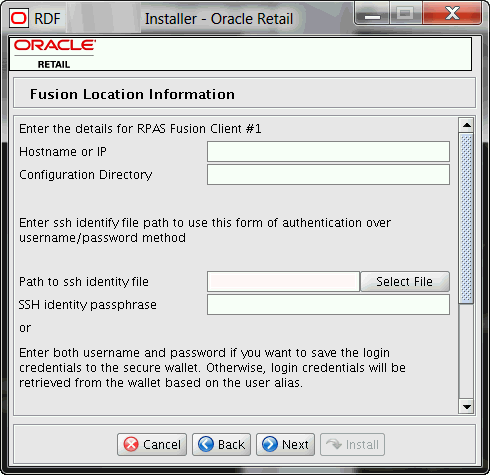Click the 'Hostname or IP' label
This screenshot has height=475, width=490.
[63, 152]
